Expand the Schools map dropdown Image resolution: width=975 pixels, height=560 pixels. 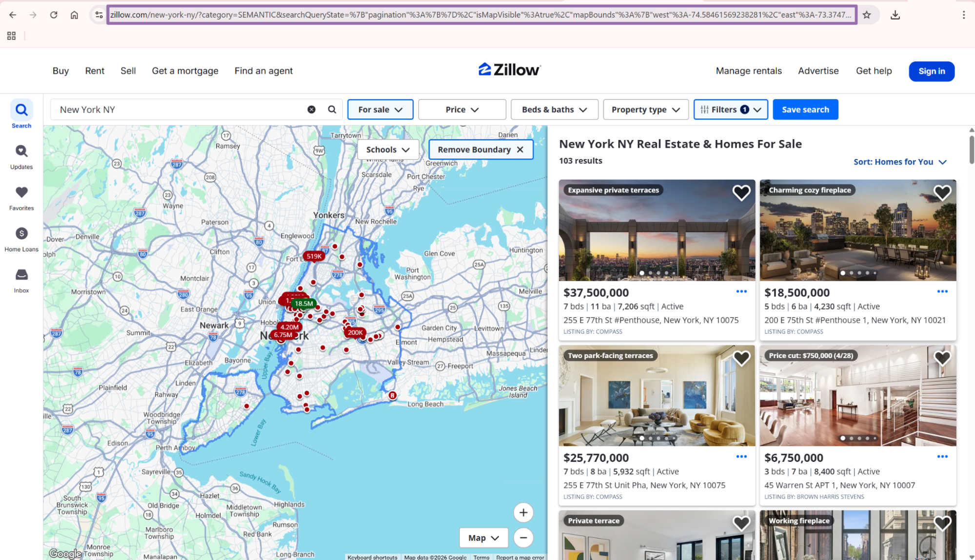click(388, 150)
